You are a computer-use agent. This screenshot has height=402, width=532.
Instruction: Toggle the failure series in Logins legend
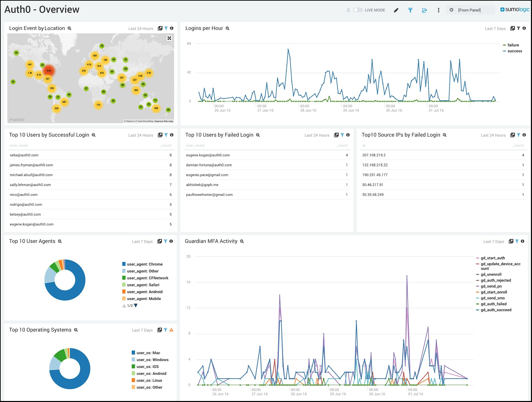(513, 45)
